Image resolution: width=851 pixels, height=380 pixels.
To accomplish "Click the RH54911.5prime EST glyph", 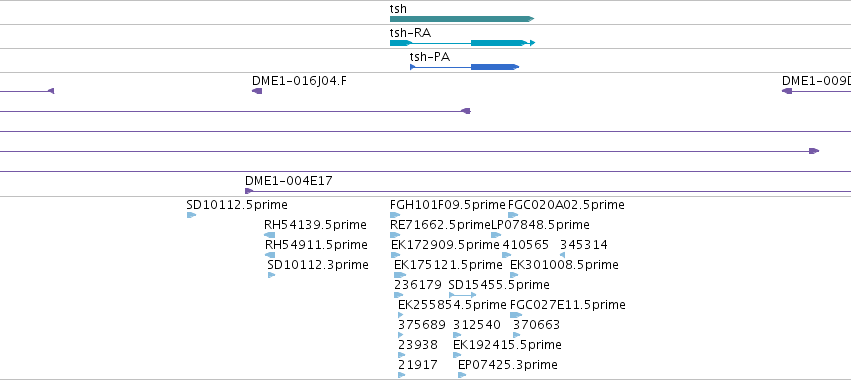I will pos(270,255).
